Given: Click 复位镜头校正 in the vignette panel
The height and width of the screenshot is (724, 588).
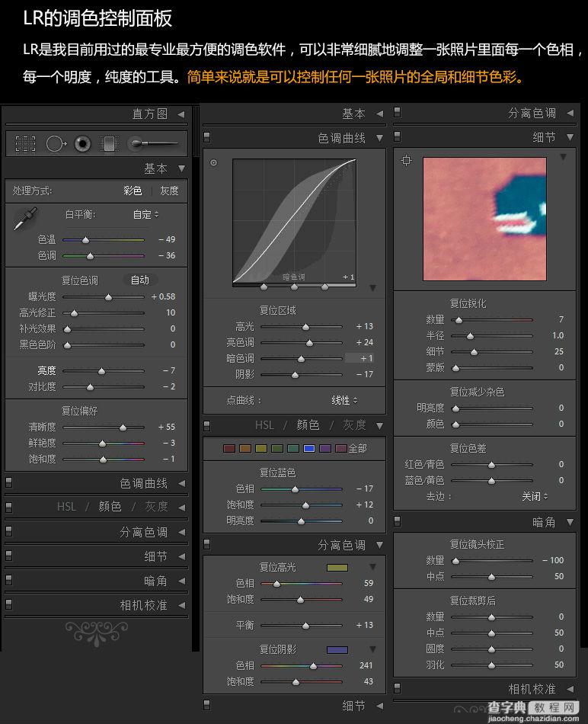Looking at the screenshot, I should 477,544.
